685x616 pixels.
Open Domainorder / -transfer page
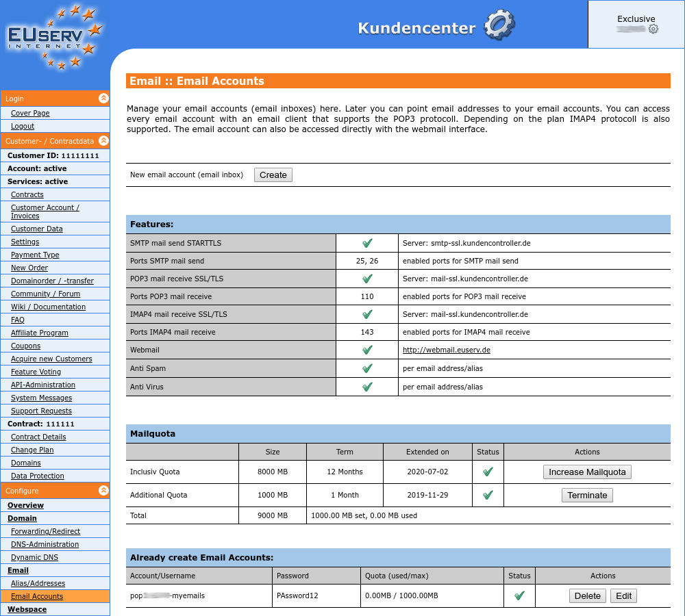coord(53,281)
